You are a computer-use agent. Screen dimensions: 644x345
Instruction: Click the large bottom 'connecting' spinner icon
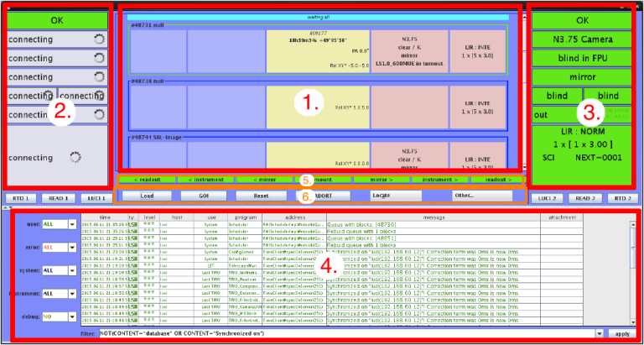click(x=75, y=157)
